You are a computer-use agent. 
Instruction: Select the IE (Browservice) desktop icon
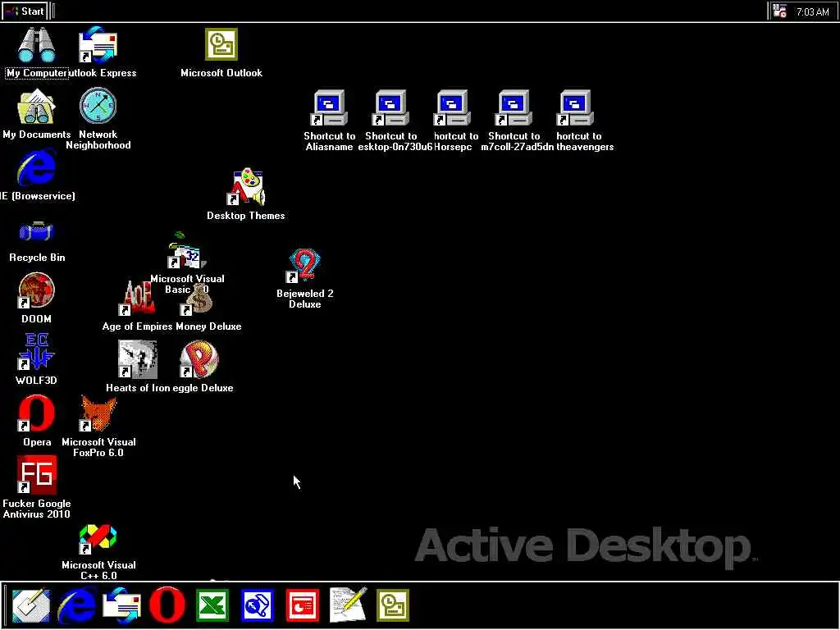click(36, 167)
